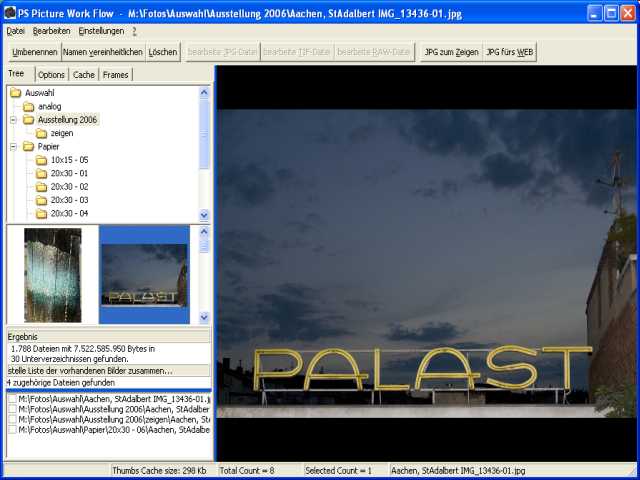Viewport: 640px width, 480px height.
Task: Close the PS Picture Work Flow window
Action: pos(628,13)
